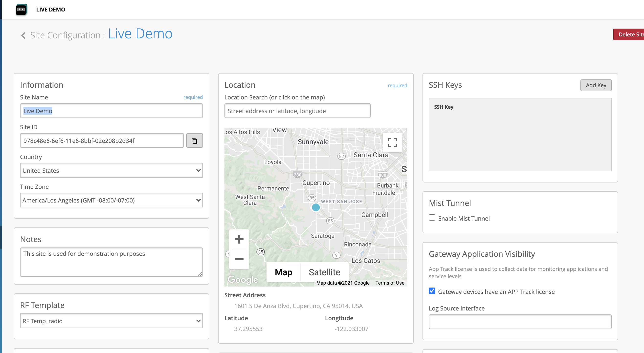Focus the Log Source Interface field
The height and width of the screenshot is (353, 644).
point(520,321)
